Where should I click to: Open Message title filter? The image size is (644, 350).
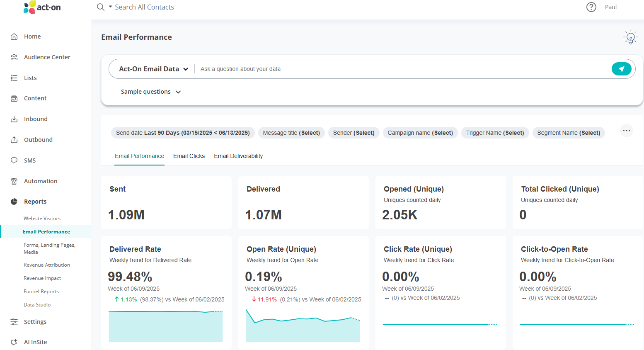click(291, 133)
